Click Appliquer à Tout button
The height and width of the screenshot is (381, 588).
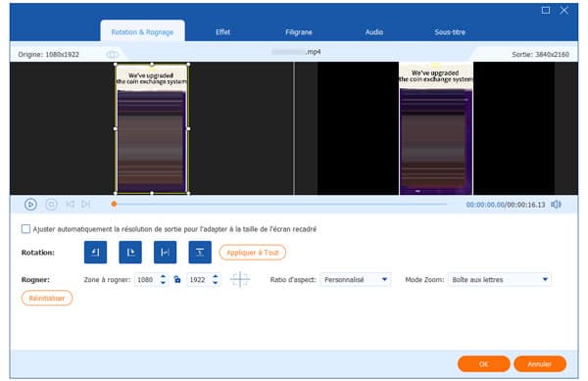tap(253, 253)
